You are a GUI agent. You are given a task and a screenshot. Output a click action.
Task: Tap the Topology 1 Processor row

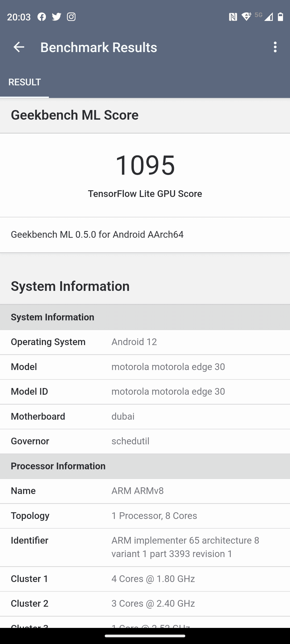click(145, 516)
